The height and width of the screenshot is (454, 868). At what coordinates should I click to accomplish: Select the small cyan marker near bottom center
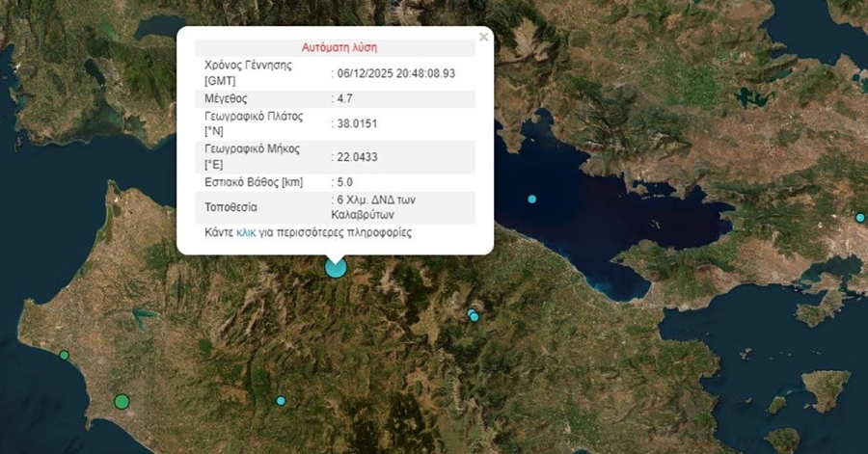pos(281,401)
